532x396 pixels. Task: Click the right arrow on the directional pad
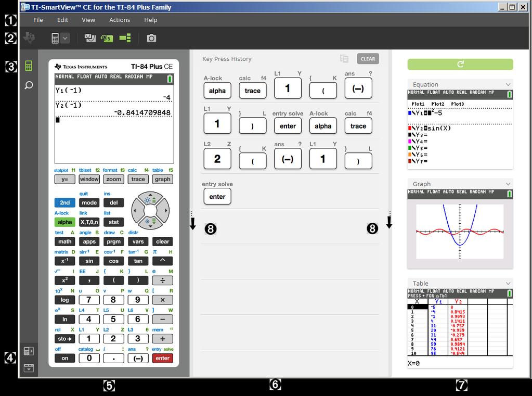(x=164, y=211)
